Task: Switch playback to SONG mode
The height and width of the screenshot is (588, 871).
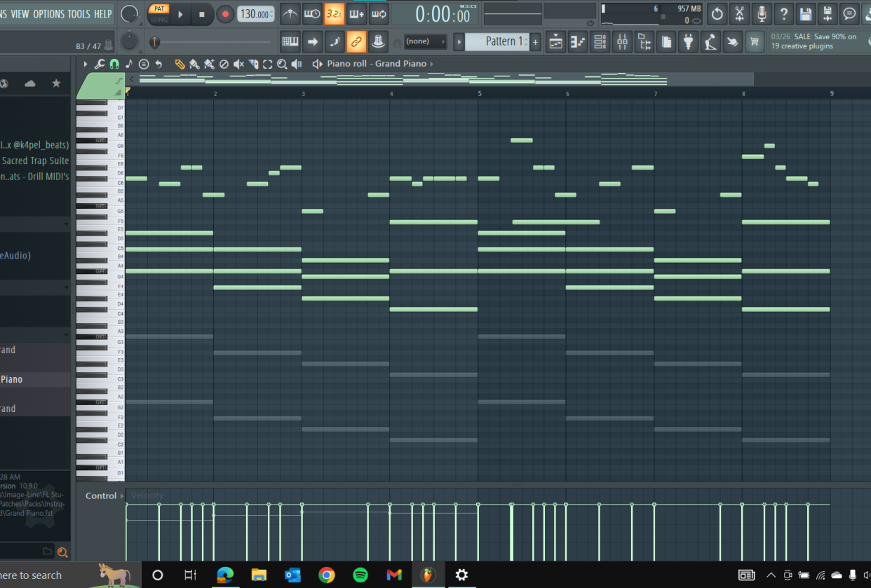Action: (159, 18)
